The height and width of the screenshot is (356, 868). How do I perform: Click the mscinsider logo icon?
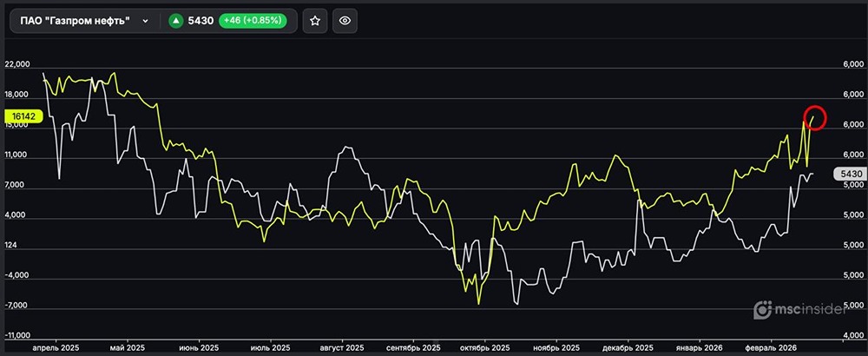pos(763,309)
